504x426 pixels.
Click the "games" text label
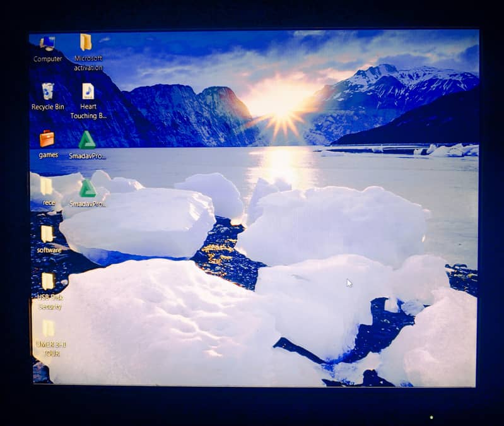49,155
